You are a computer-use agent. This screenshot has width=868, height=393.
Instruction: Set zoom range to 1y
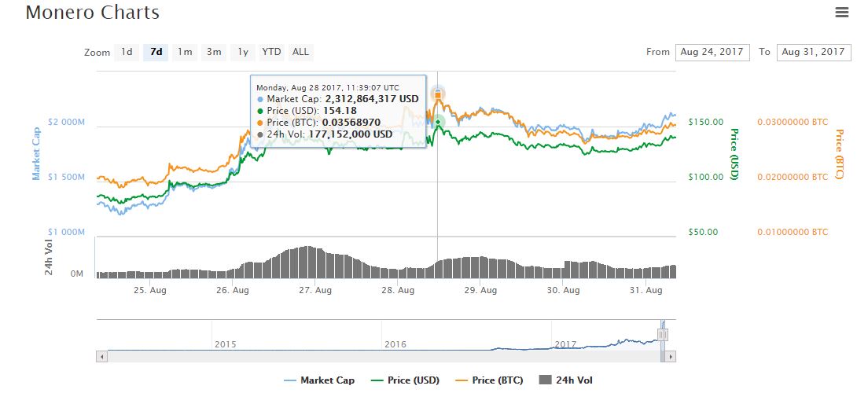pyautogui.click(x=243, y=52)
